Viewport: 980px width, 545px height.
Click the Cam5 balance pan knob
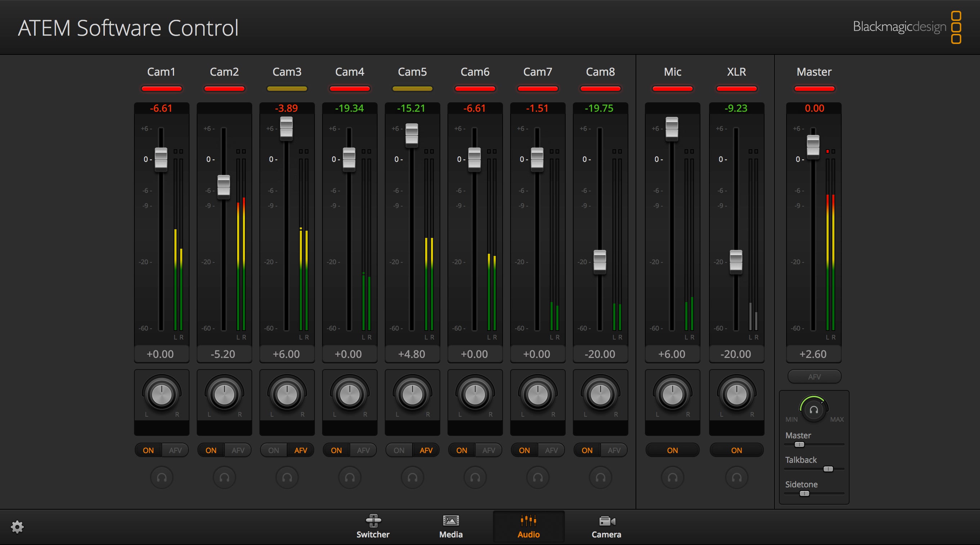tap(413, 394)
